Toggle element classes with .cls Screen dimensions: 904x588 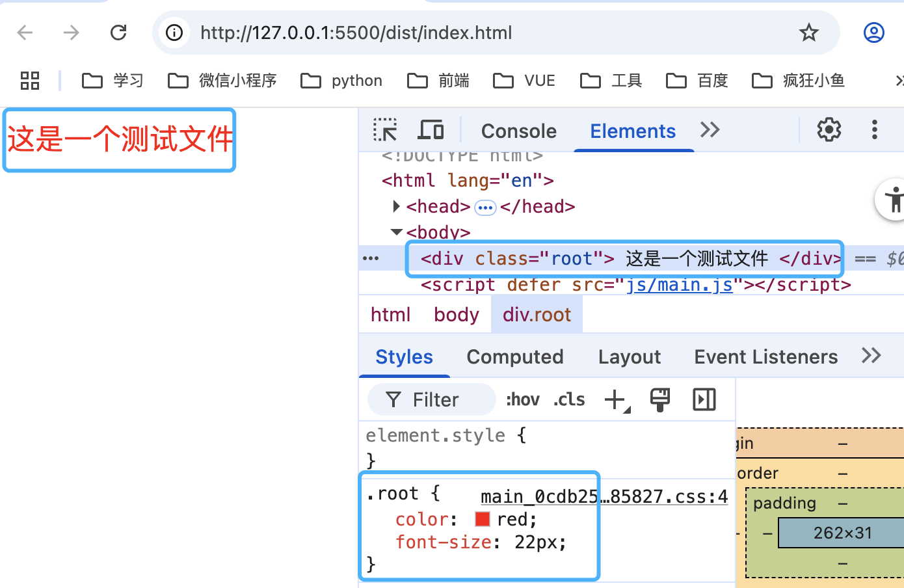pos(568,399)
